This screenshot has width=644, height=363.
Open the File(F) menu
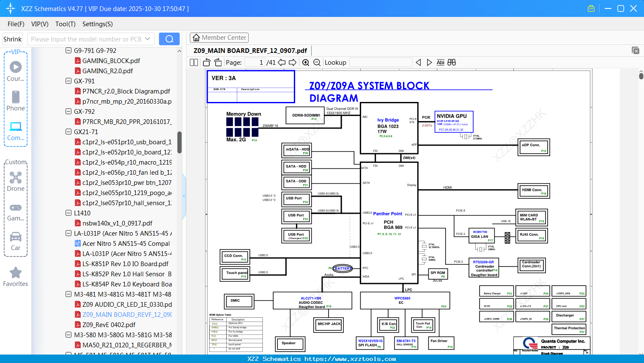[x=16, y=24]
